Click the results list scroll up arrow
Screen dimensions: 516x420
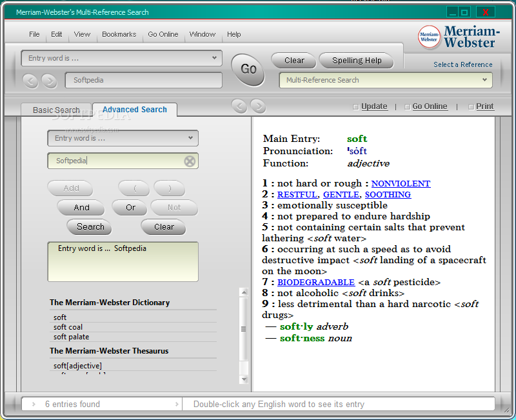(x=244, y=292)
